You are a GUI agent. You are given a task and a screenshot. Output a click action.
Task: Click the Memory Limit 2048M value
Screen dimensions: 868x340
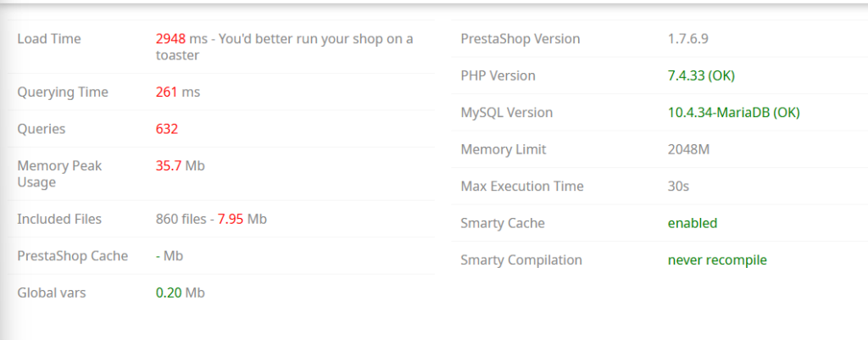pyautogui.click(x=688, y=149)
